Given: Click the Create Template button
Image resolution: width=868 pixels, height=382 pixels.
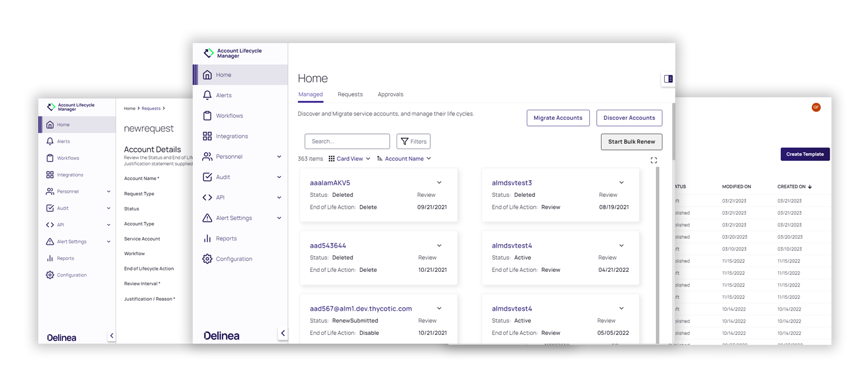Looking at the screenshot, I should point(805,154).
